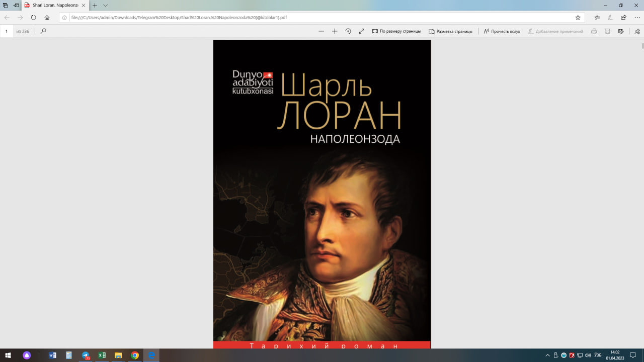This screenshot has height=362, width=644.
Task: Toggle 'По размеру страницы' fit mode
Action: [x=396, y=31]
